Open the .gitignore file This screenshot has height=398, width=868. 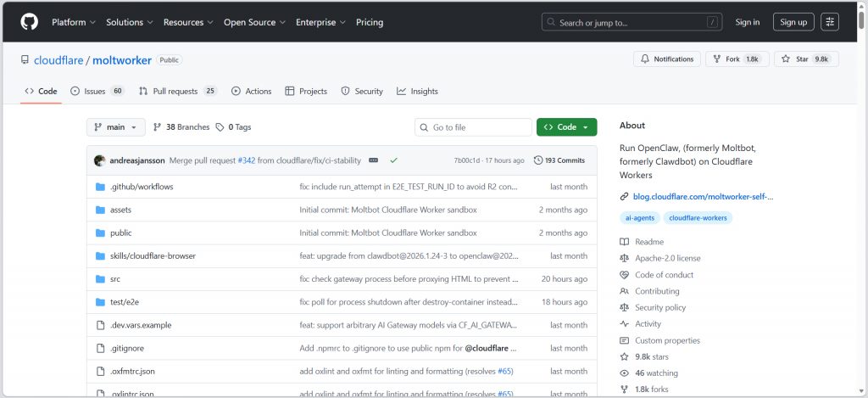(127, 348)
